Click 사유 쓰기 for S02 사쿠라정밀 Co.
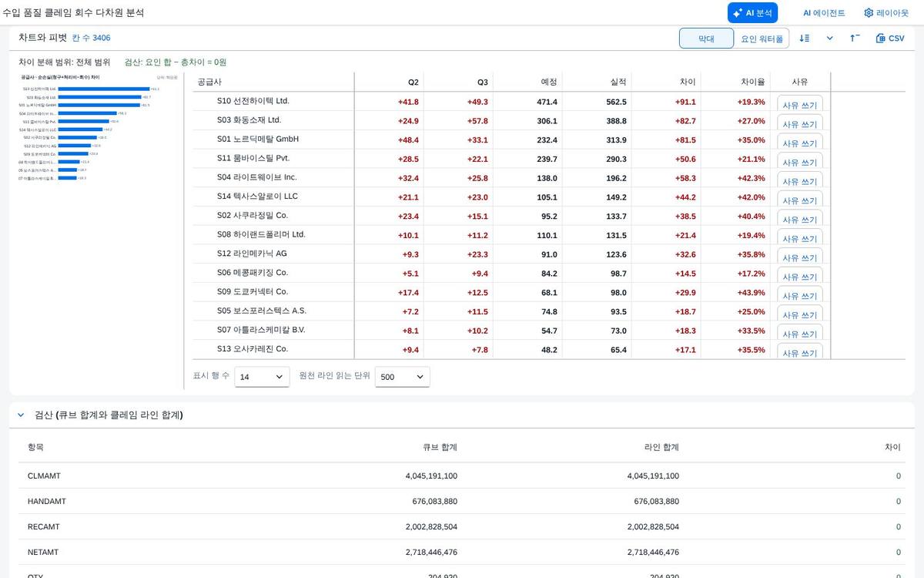The image size is (924, 578). pyautogui.click(x=800, y=218)
